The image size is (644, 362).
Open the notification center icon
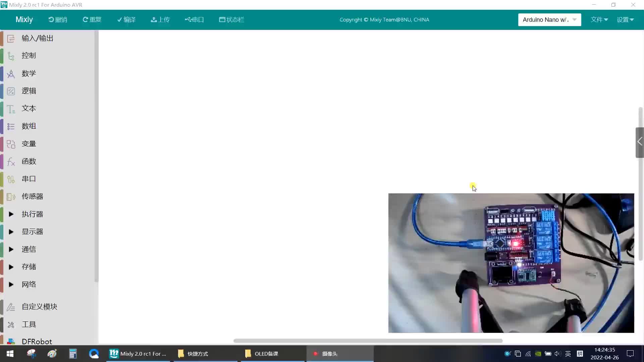630,354
